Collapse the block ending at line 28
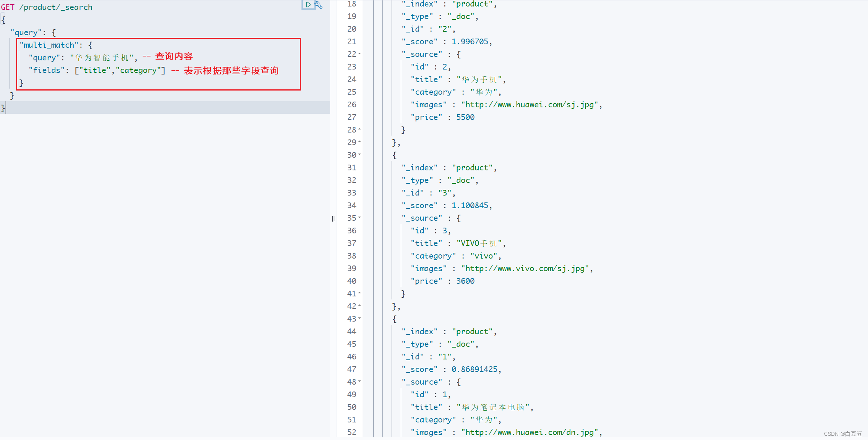 [360, 129]
